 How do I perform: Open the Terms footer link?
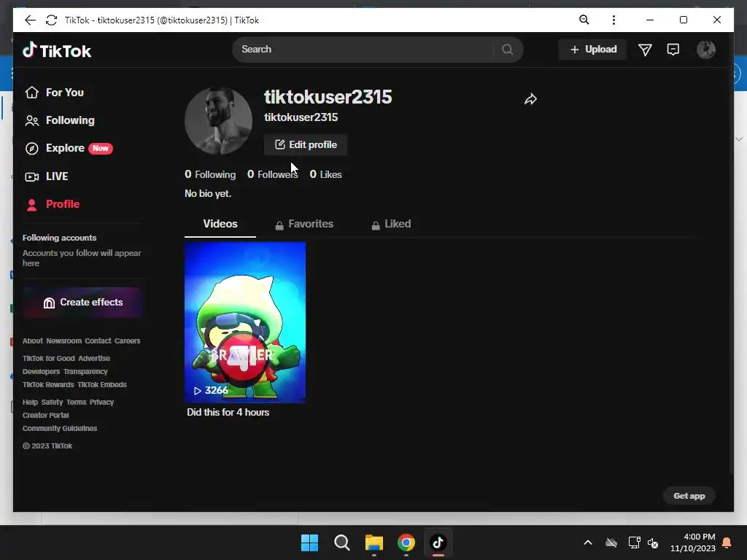coord(76,402)
